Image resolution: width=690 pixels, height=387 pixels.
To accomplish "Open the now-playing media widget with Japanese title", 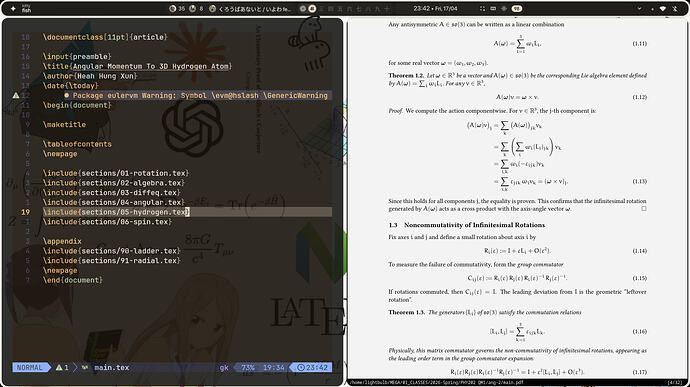I will (x=250, y=8).
